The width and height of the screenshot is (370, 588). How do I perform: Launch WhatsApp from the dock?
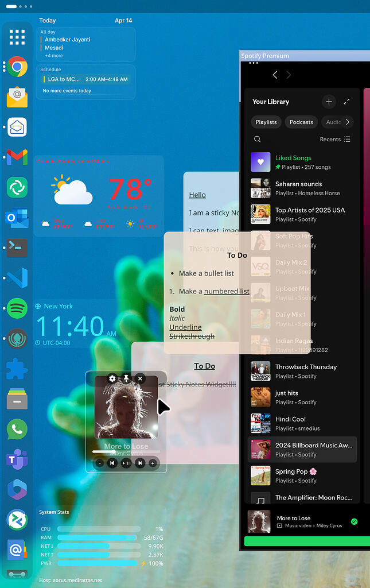[x=17, y=429]
